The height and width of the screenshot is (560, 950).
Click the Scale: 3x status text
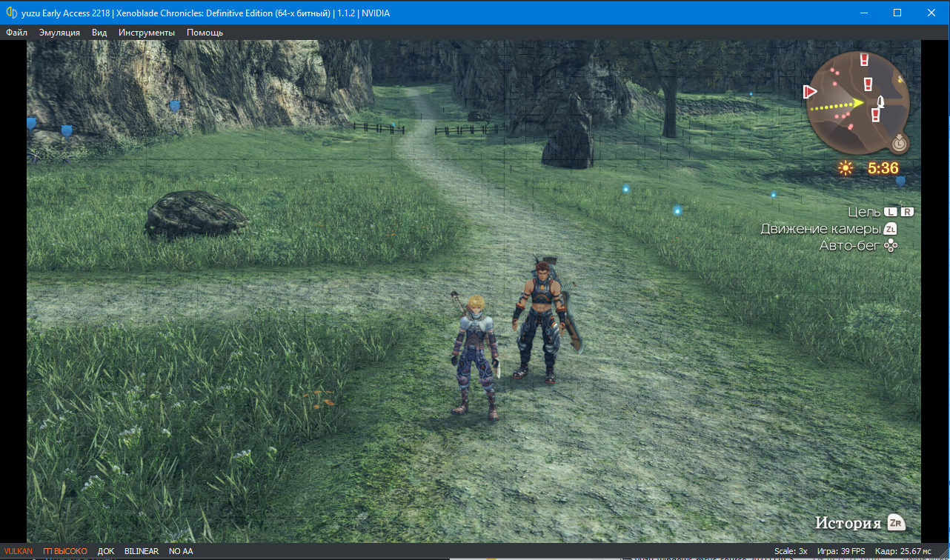tap(791, 551)
